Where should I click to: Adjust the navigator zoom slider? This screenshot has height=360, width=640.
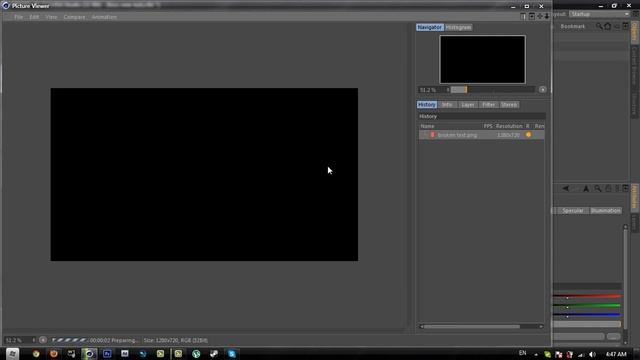click(x=492, y=90)
